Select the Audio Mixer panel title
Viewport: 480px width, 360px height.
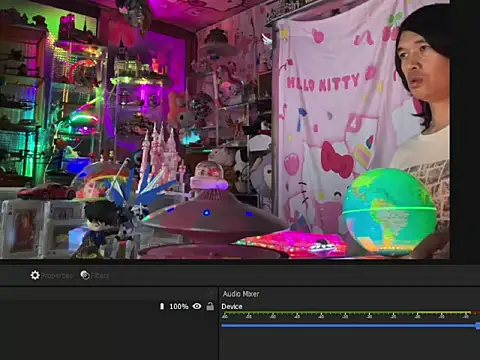[241, 294]
